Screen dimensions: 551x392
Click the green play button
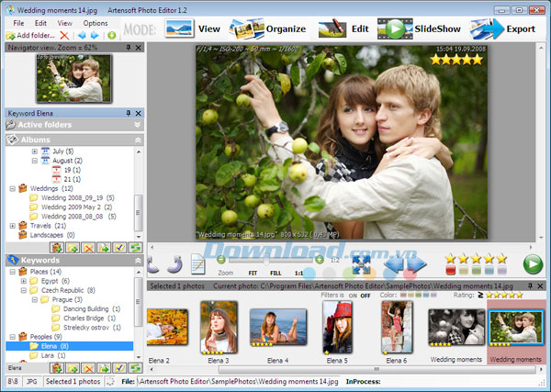[x=533, y=265]
